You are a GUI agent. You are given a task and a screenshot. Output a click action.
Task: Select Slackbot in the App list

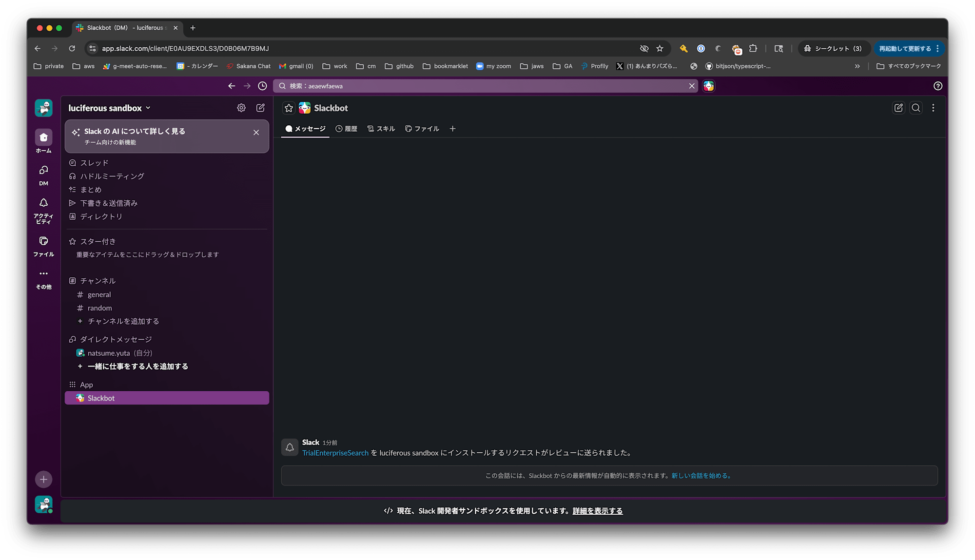click(x=167, y=398)
